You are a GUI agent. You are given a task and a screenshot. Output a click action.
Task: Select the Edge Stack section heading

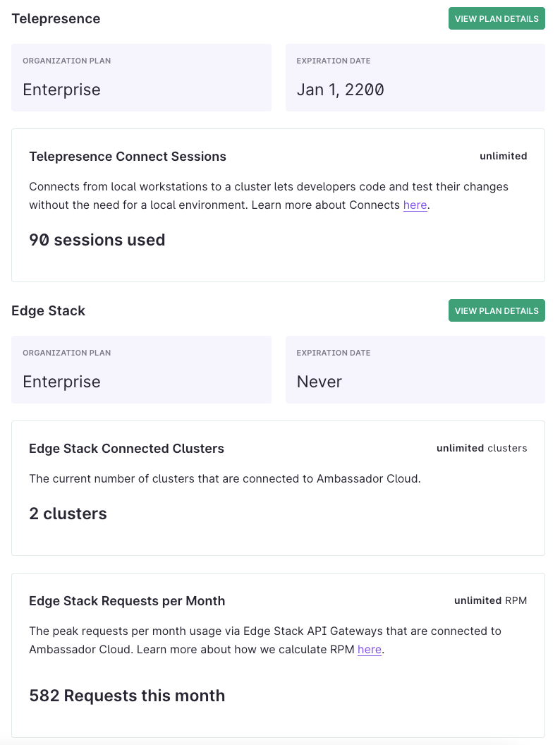[49, 310]
